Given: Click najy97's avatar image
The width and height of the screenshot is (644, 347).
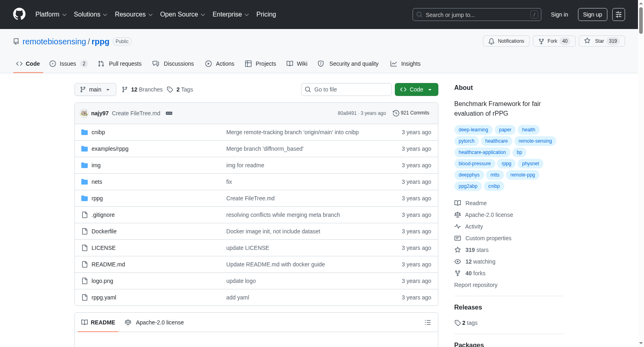Looking at the screenshot, I should [84, 113].
